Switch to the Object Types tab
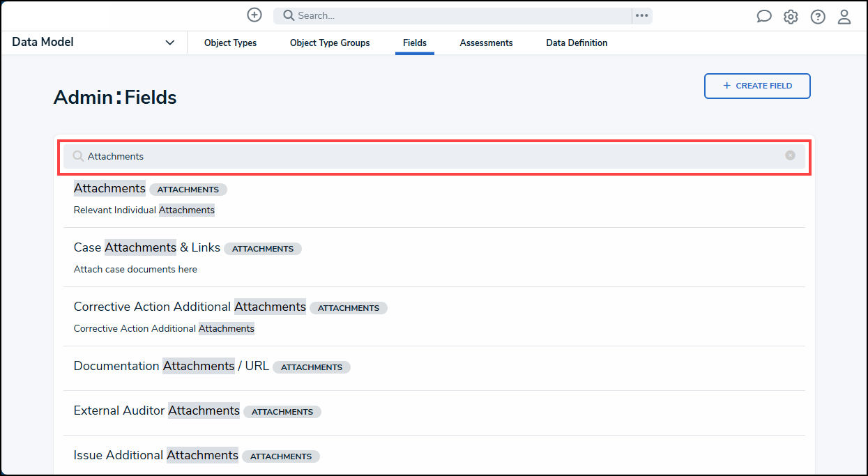This screenshot has height=476, width=868. (x=230, y=43)
